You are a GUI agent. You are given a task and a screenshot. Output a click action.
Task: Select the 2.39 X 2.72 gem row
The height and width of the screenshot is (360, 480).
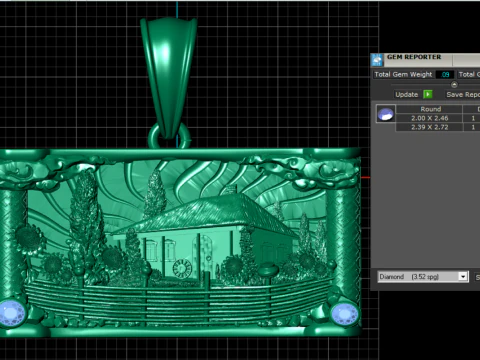tap(429, 127)
